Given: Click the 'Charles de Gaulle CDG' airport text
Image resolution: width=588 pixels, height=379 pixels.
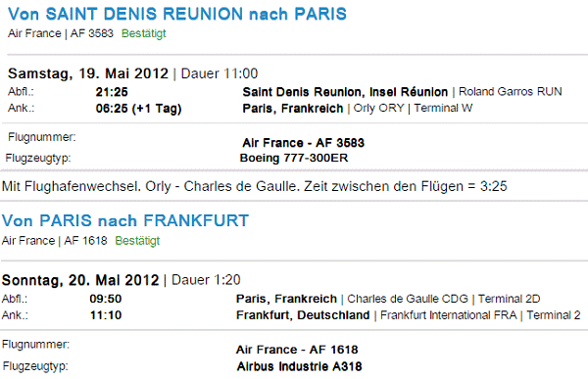Looking at the screenshot, I should coord(408,299).
